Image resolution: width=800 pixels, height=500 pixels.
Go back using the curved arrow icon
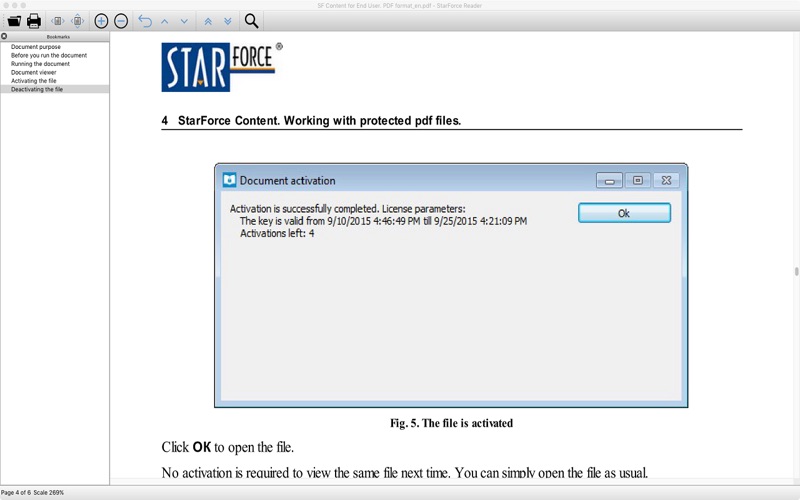tap(145, 21)
